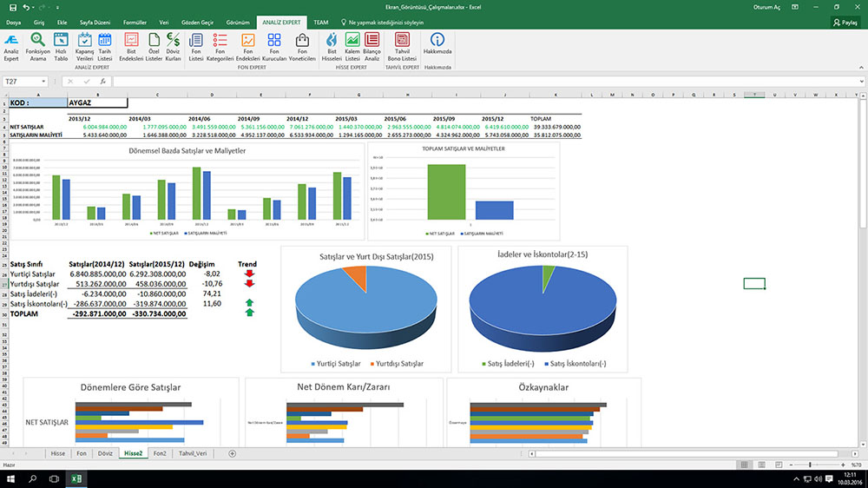Open Kalem Listesi

click(352, 47)
